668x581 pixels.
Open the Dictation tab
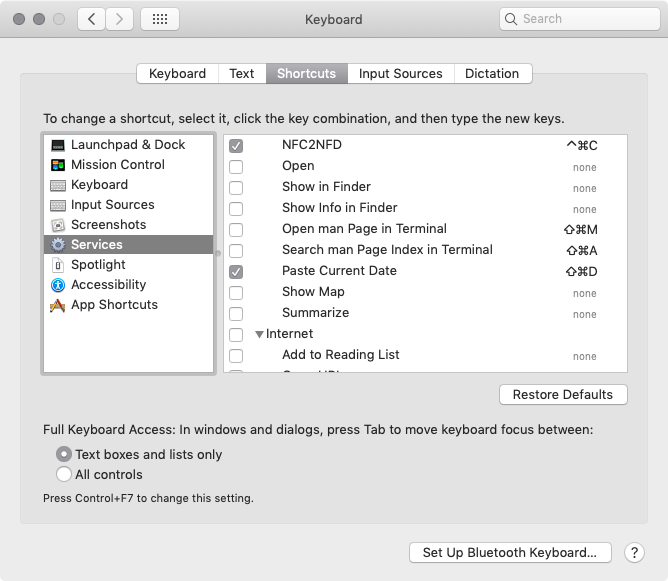point(492,73)
